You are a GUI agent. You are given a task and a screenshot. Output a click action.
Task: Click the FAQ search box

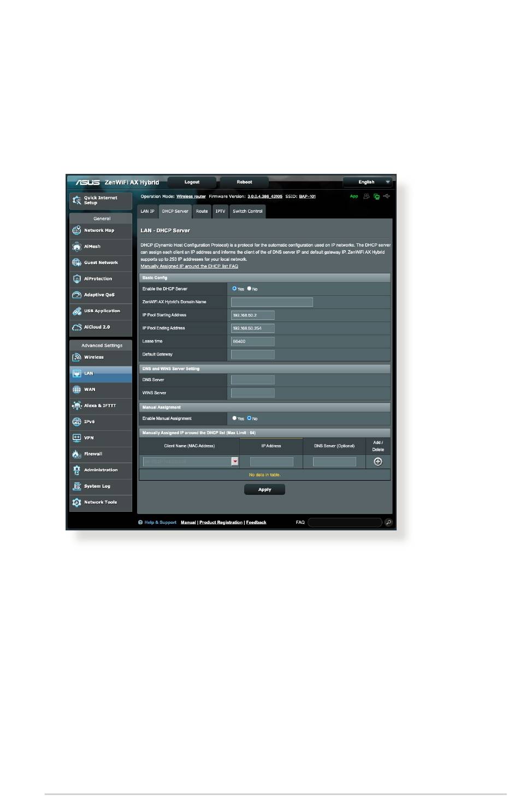tap(345, 522)
